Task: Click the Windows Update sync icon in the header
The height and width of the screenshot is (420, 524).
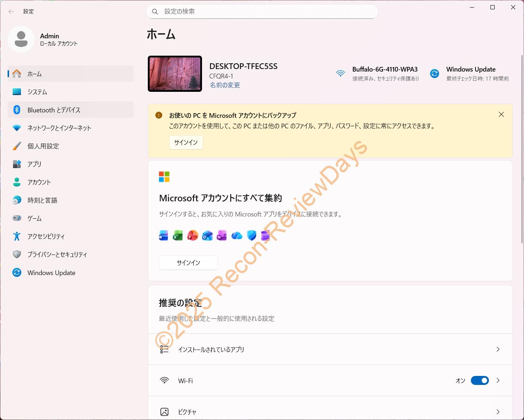Action: [x=434, y=74]
